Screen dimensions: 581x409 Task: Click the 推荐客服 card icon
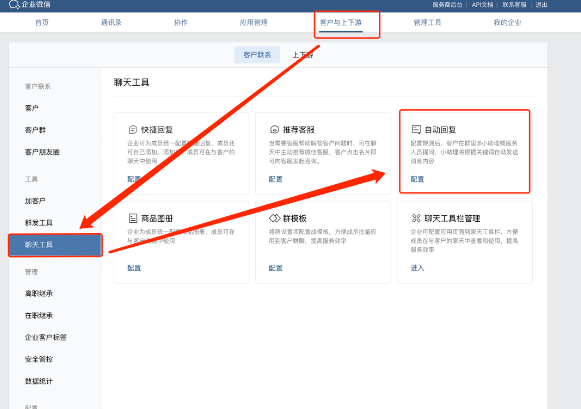click(x=274, y=130)
